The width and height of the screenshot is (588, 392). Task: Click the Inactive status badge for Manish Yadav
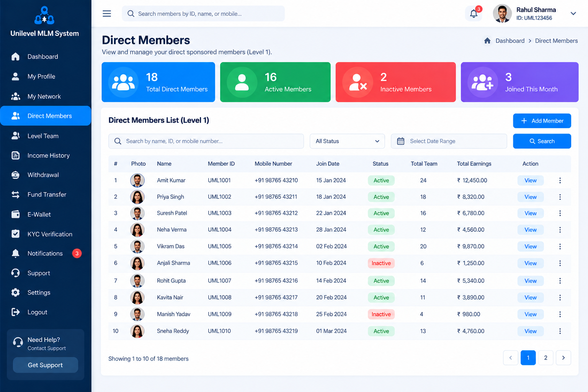point(381,314)
